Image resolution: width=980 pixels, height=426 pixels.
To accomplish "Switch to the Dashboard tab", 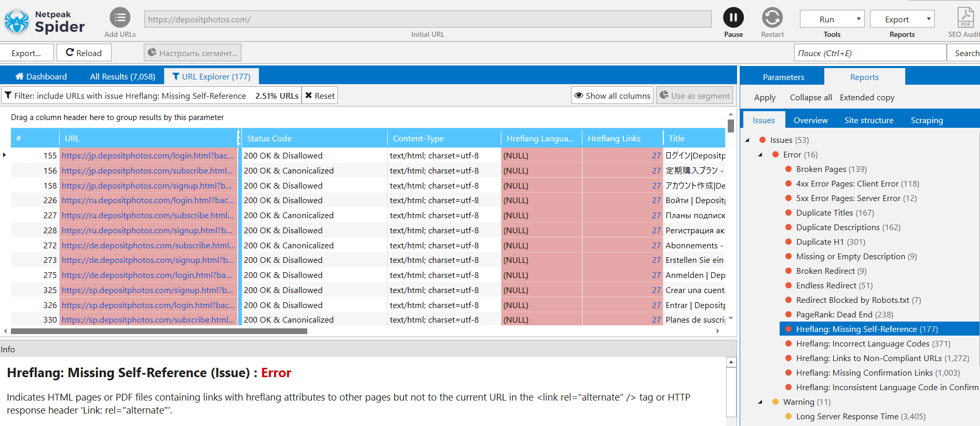I will [41, 76].
